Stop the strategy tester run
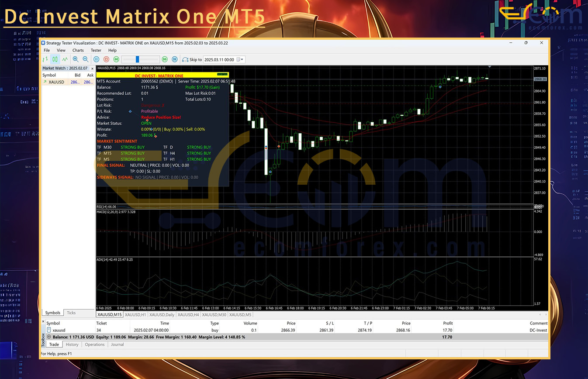The image size is (588, 379). tap(106, 59)
